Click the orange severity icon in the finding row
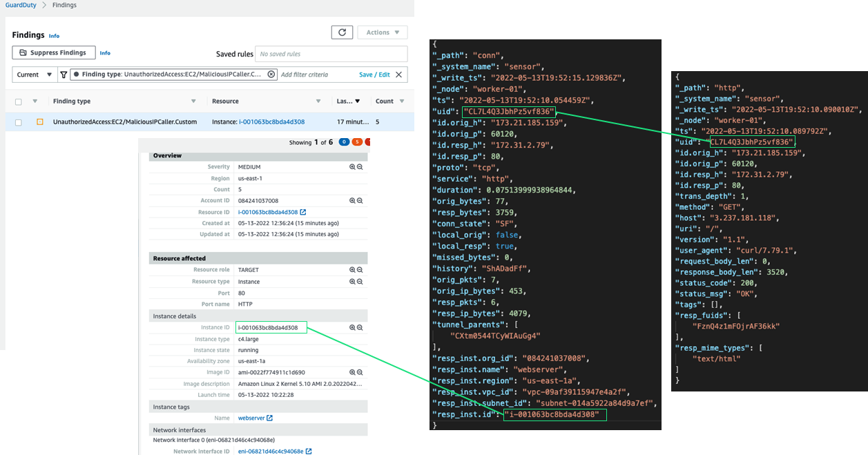The height and width of the screenshot is (455, 868). 40,122
